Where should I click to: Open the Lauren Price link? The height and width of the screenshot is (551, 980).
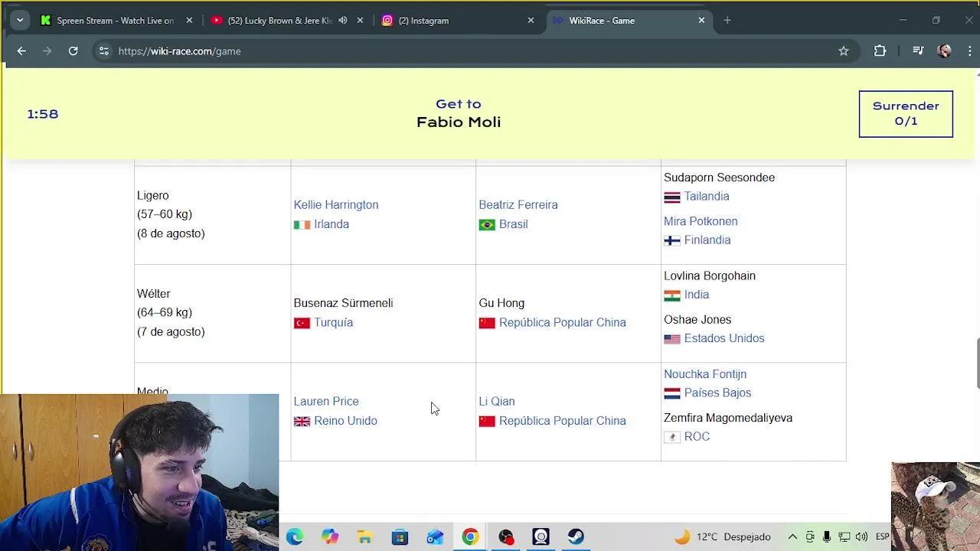point(326,402)
